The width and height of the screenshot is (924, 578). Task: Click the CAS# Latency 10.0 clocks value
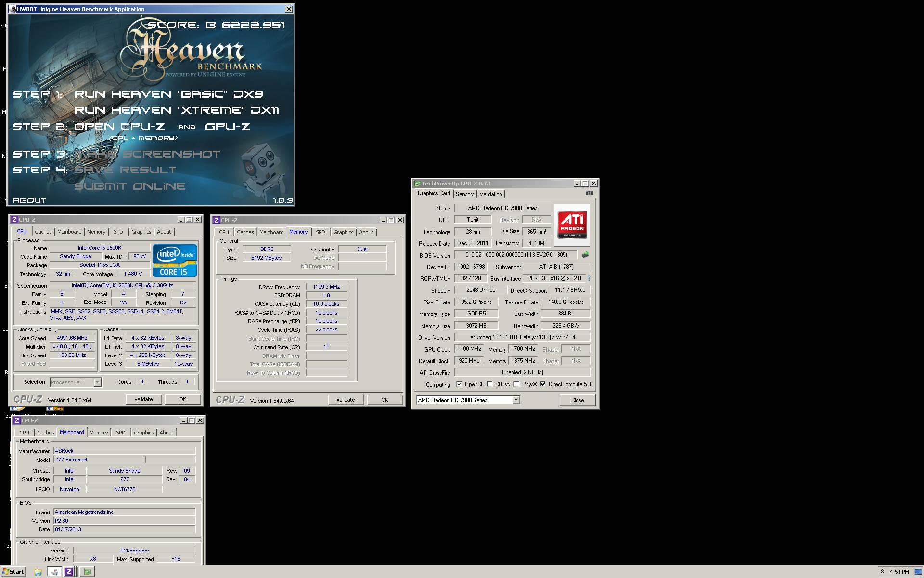(x=326, y=304)
